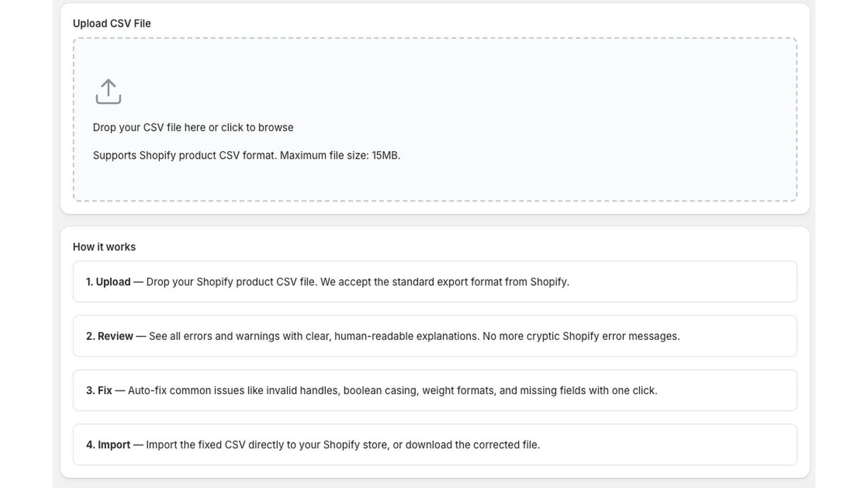
Task: Select the upload icon in the dropzone
Action: (108, 91)
